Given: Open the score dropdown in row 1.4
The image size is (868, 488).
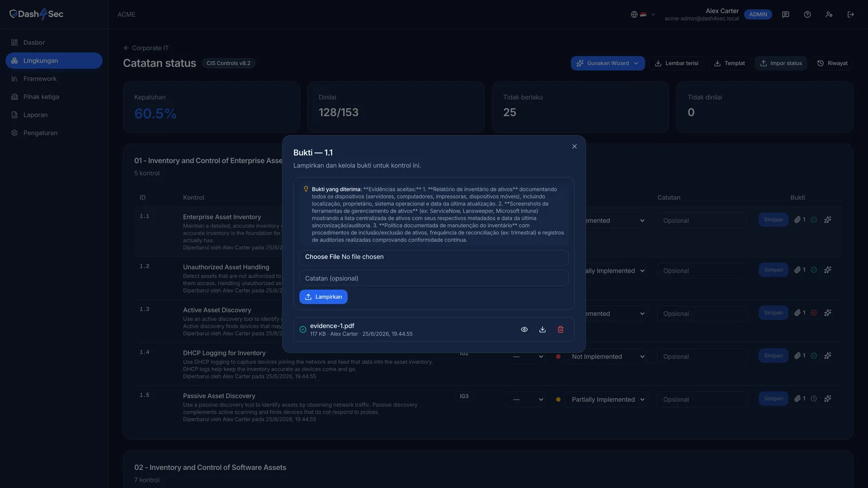Looking at the screenshot, I should (526, 357).
